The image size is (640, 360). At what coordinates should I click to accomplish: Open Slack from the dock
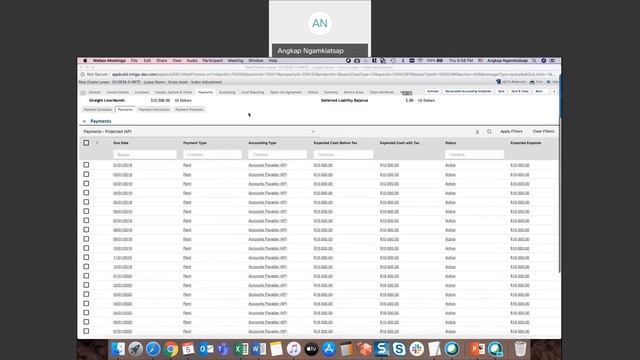[x=417, y=349]
